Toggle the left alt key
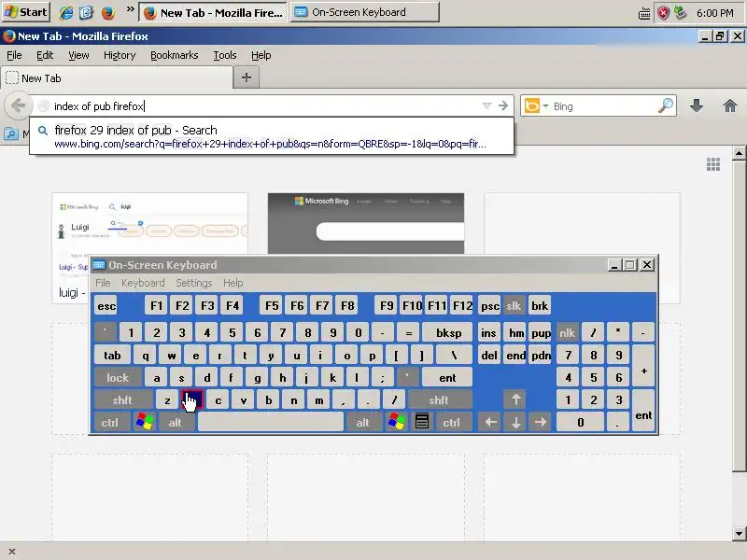The width and height of the screenshot is (747, 560). (x=175, y=423)
